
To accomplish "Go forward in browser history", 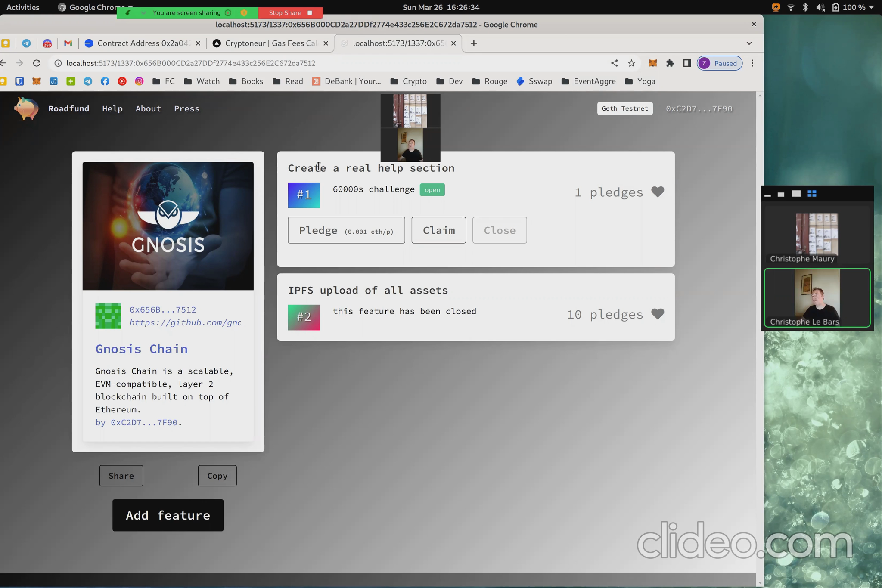I will [x=19, y=63].
